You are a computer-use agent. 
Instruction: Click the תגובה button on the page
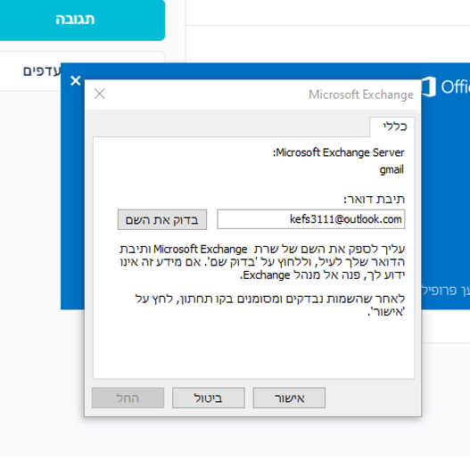(x=75, y=19)
